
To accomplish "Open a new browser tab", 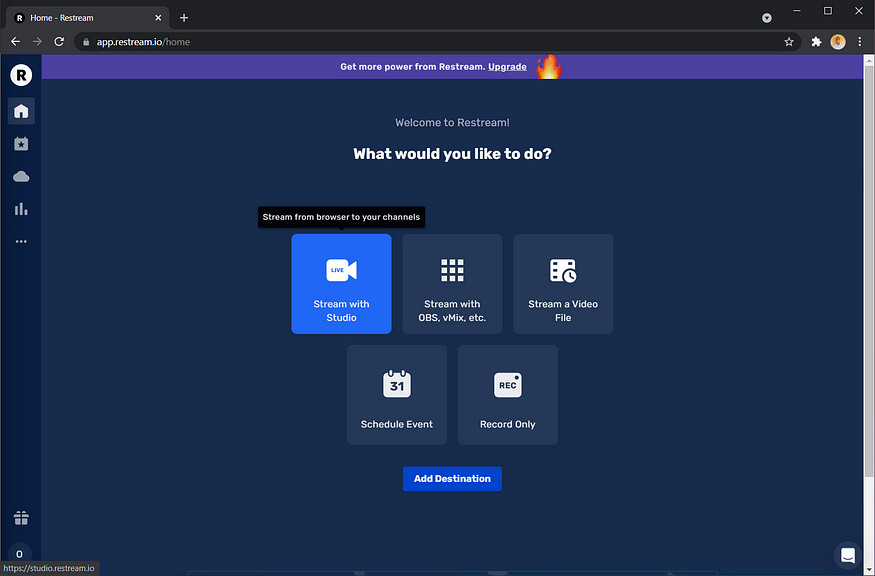I will coord(184,18).
